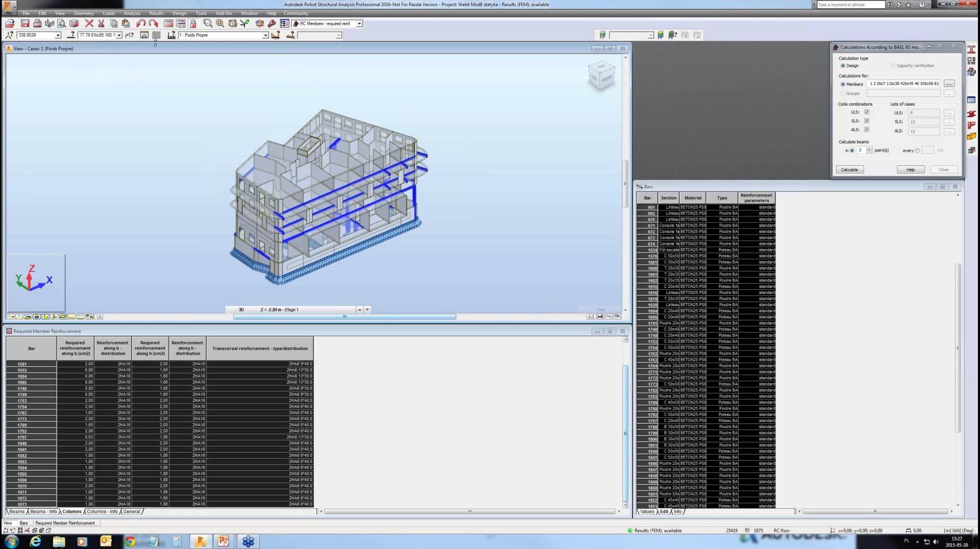Increase points value using the spinner arrows
The image size is (980, 549).
pyautogui.click(x=869, y=149)
